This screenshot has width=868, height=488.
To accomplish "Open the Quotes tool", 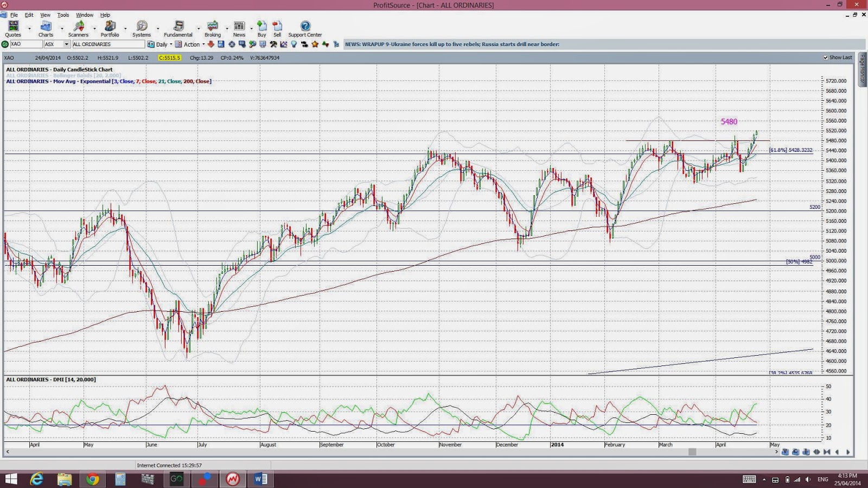I will tap(13, 29).
